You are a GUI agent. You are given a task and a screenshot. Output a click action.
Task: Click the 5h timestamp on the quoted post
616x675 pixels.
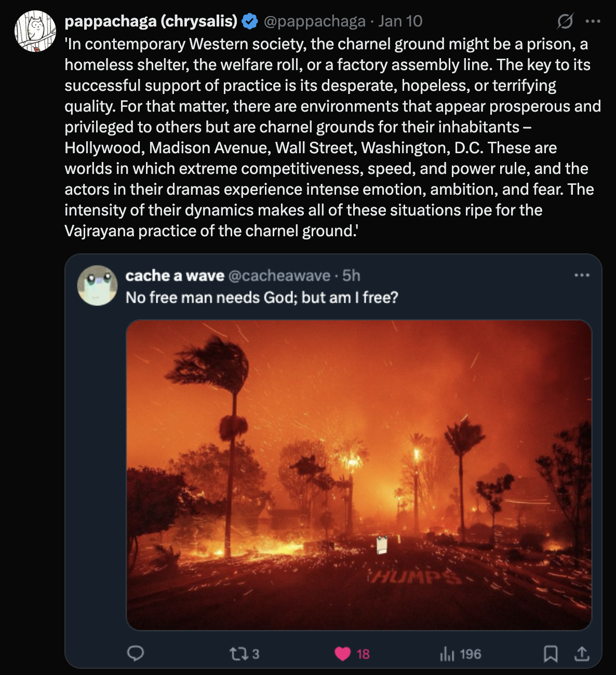352,276
